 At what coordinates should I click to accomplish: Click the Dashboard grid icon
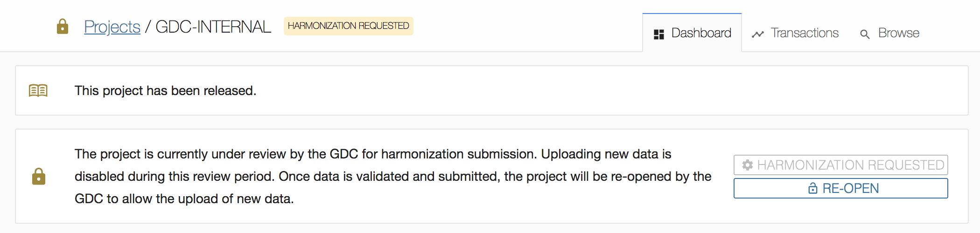[659, 34]
